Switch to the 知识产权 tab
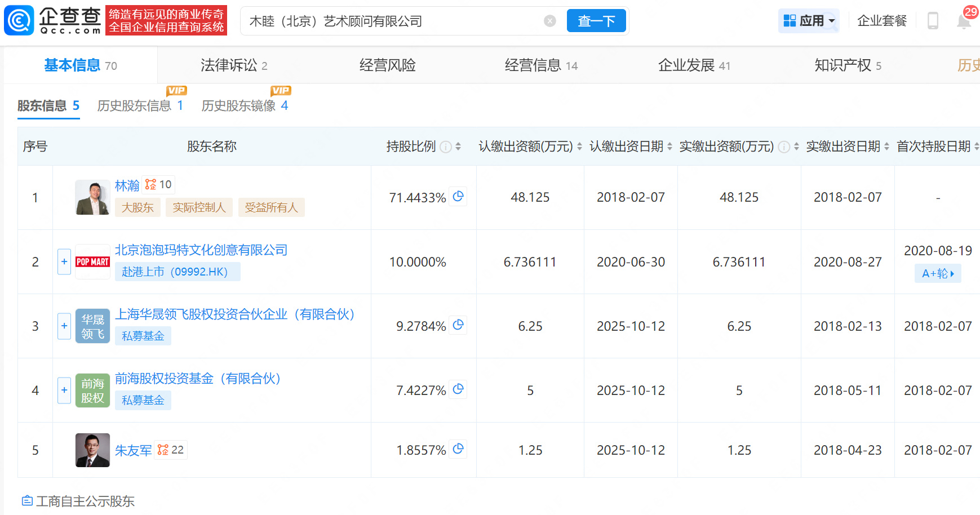 pos(848,65)
